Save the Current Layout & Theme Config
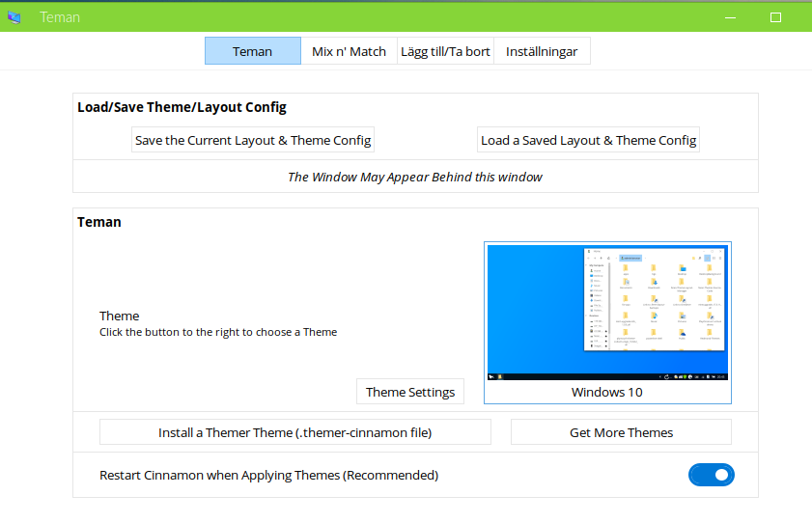 pyautogui.click(x=253, y=140)
